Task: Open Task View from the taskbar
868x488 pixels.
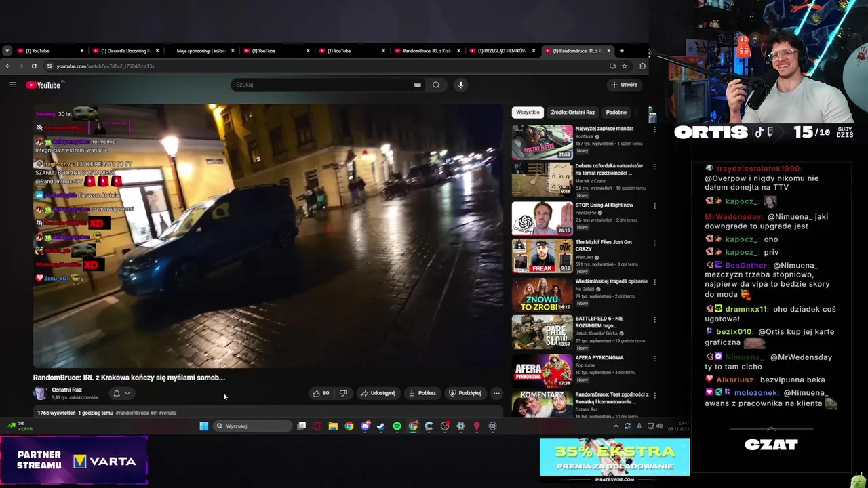Action: coord(301,426)
